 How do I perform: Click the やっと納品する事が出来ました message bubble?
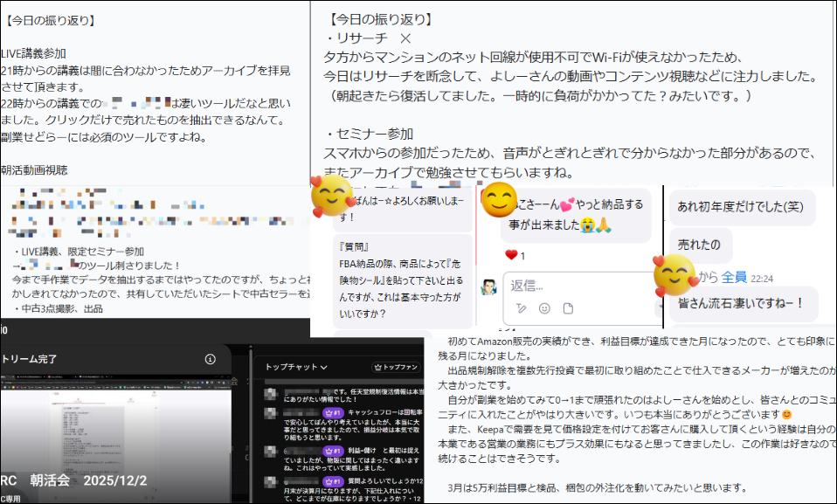(576, 215)
